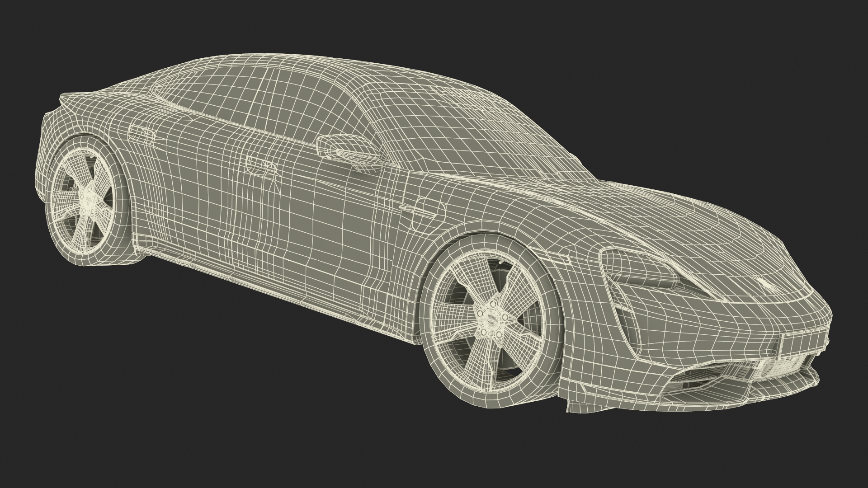Click the car's windshield mesh

pyautogui.click(x=470, y=131)
